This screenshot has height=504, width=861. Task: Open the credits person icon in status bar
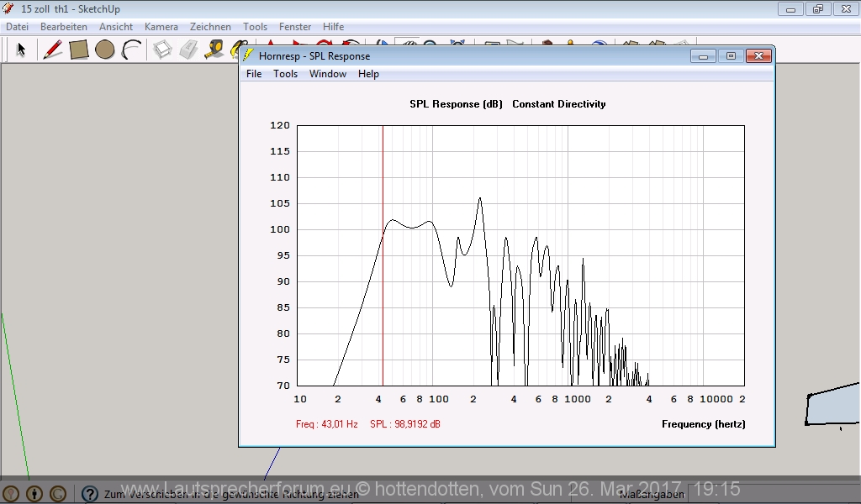pos(34,494)
